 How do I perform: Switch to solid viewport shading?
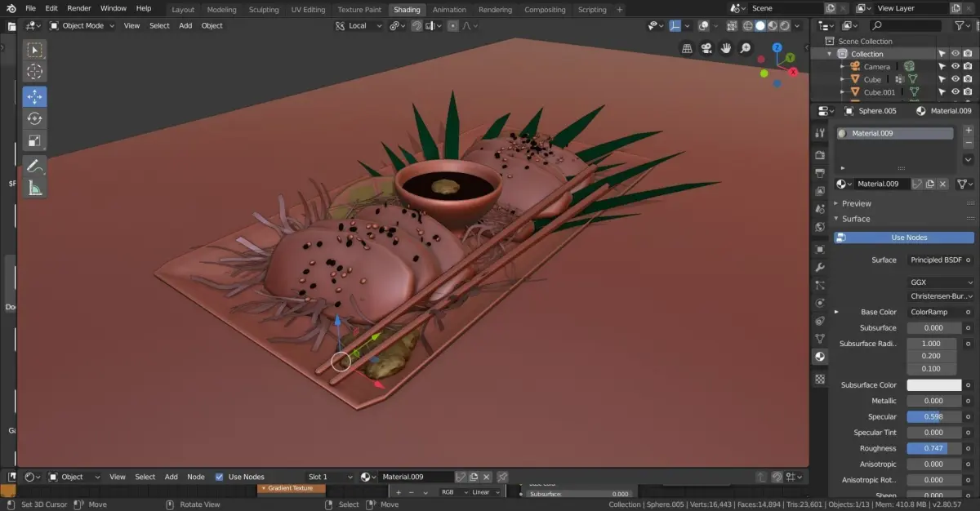(x=760, y=25)
